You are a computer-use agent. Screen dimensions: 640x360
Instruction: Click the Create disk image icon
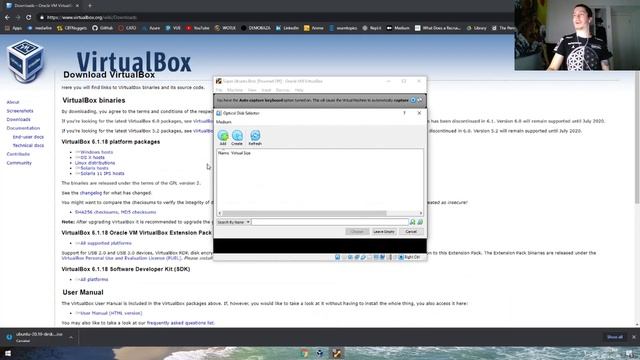[x=237, y=137]
